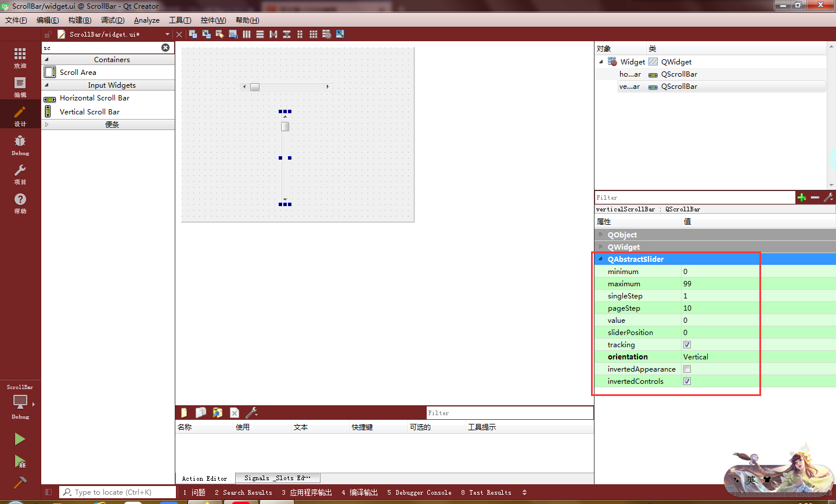Uncheck the tracking property checkbox

[687, 344]
